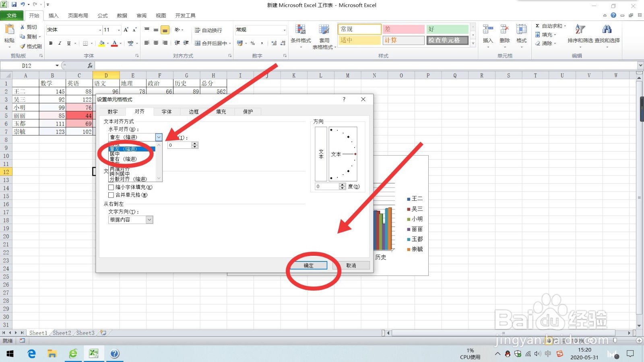Toggle Merge cells (合并单元格) checkbox
The image size is (644, 362).
coord(111,195)
